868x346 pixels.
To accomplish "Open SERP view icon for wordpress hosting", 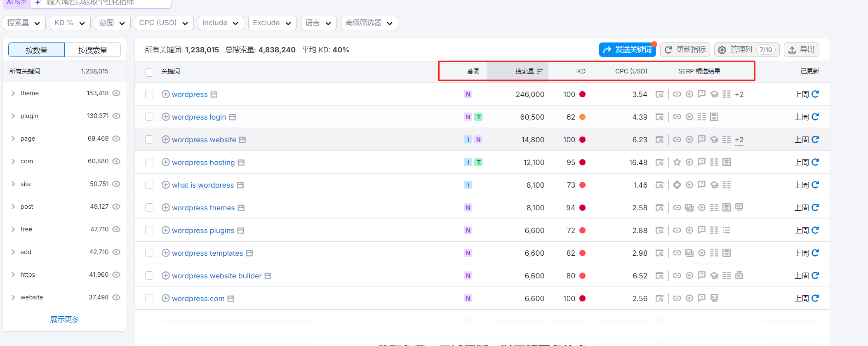I will [659, 162].
